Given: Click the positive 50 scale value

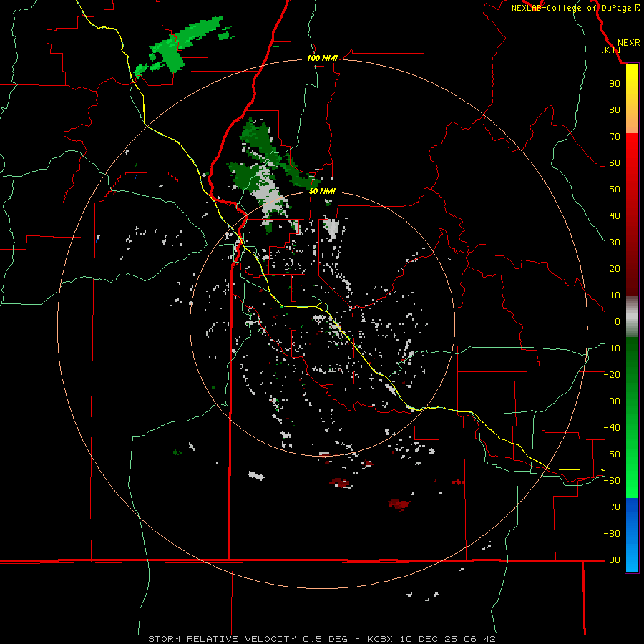Looking at the screenshot, I should point(615,190).
